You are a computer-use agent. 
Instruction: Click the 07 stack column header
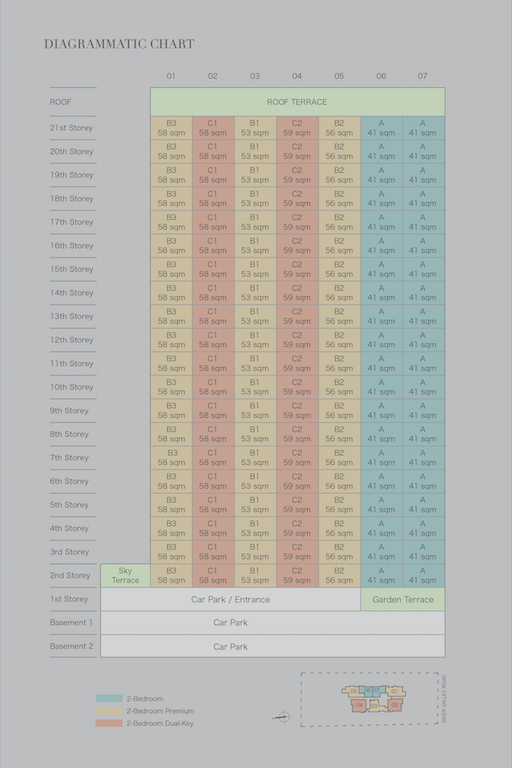422,76
